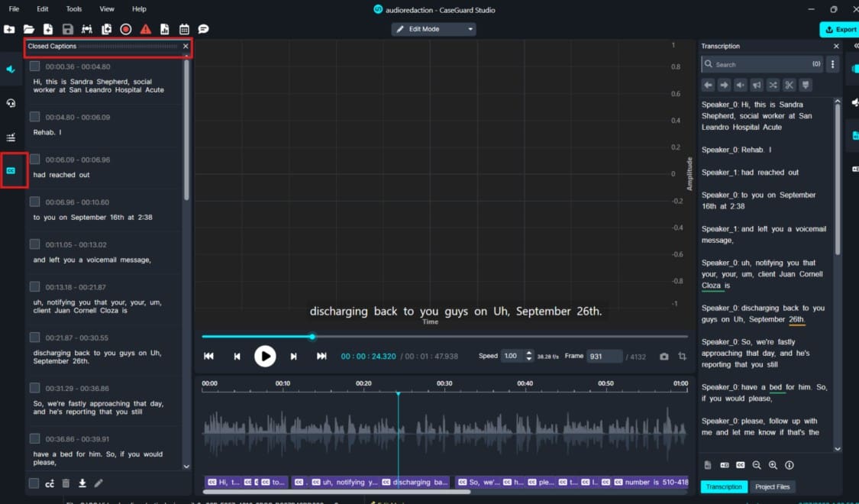Screen dimensions: 859x504
Task: Open the Edit Mode dropdown
Action: (434, 29)
